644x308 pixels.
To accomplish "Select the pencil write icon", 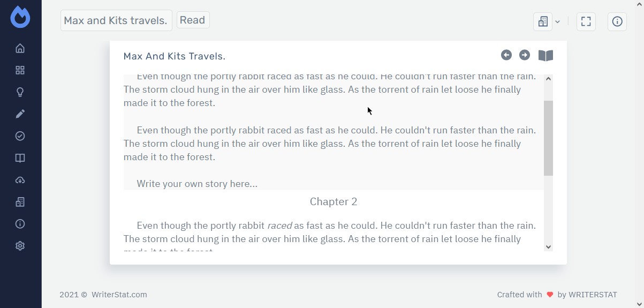I will coord(20,114).
